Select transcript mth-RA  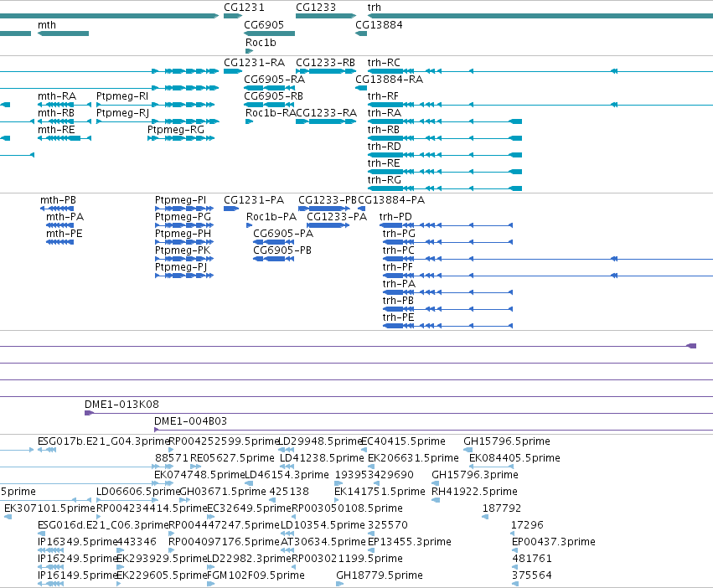click(x=65, y=105)
